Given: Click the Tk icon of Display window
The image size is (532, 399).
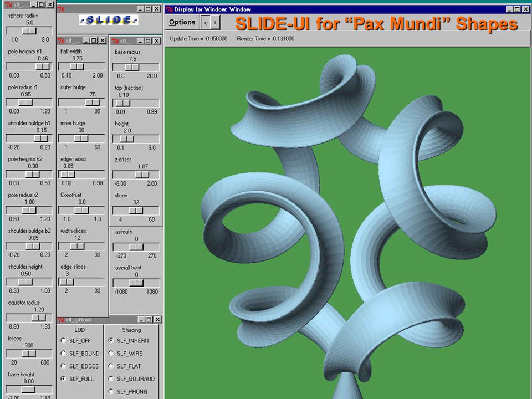Looking at the screenshot, I should [x=170, y=9].
